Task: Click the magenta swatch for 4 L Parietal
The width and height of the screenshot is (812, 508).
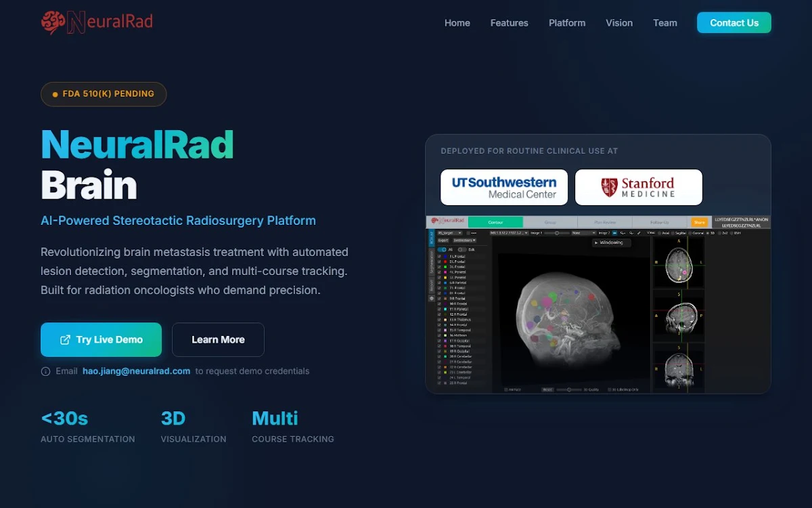Action: coord(445,272)
